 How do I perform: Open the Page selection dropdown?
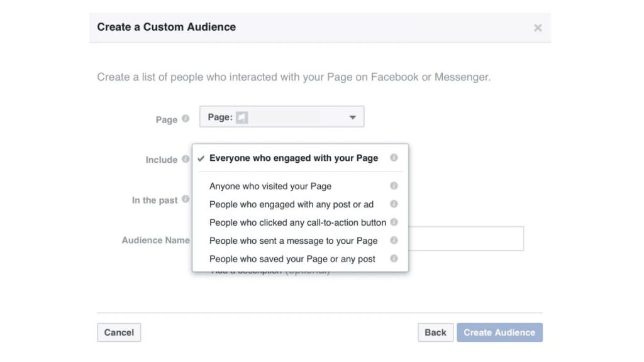pyautogui.click(x=282, y=117)
